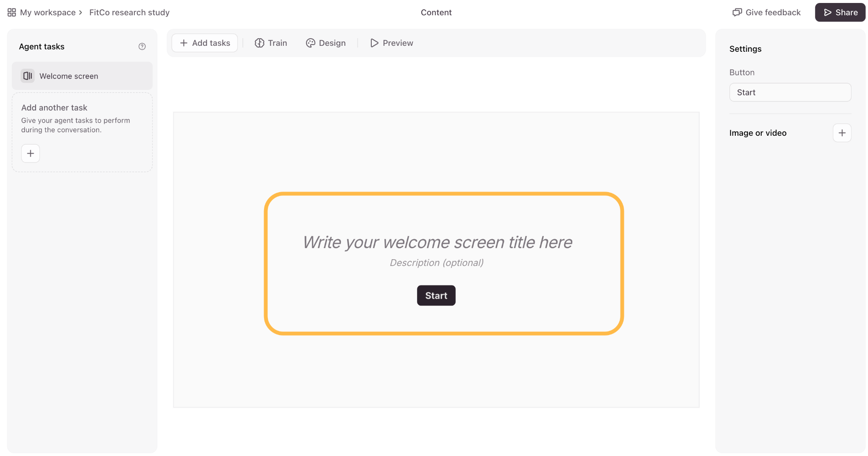
Task: Open the Agent tasks help icon
Action: coord(142,47)
